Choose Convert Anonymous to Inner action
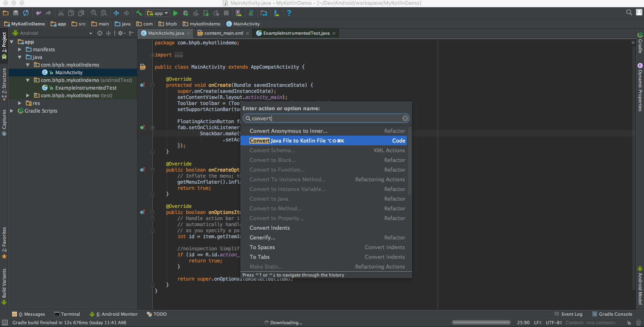Image resolution: width=644 pixels, height=327 pixels. [x=324, y=131]
